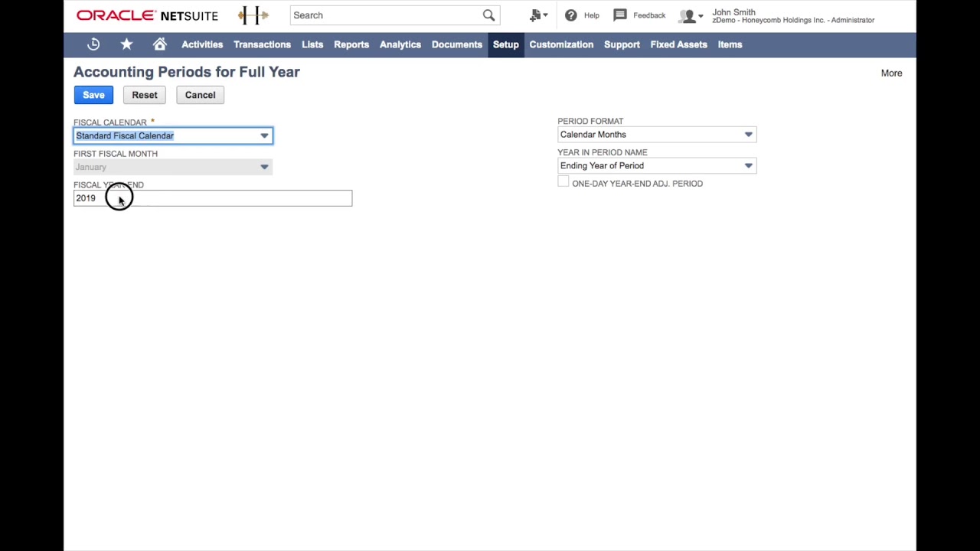Open the Create New icon menu
Screen dimensions: 980x551
tap(539, 15)
